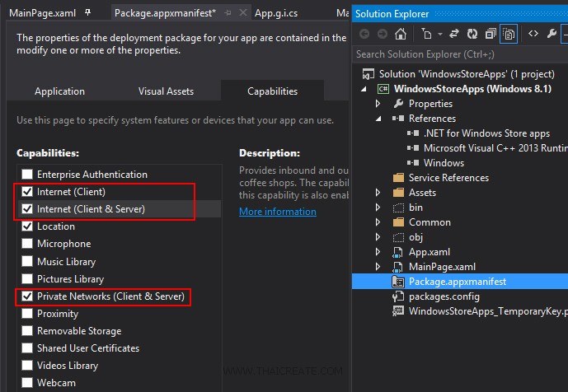Collapse the References tree node
568x392 pixels.
coord(378,119)
